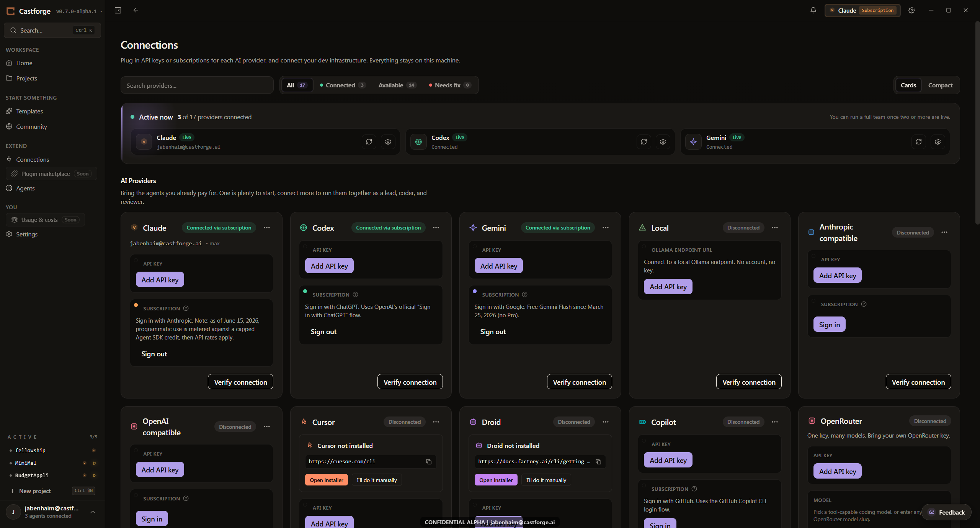Image resolution: width=980 pixels, height=528 pixels.
Task: Open top bar settings gear
Action: coord(912,10)
